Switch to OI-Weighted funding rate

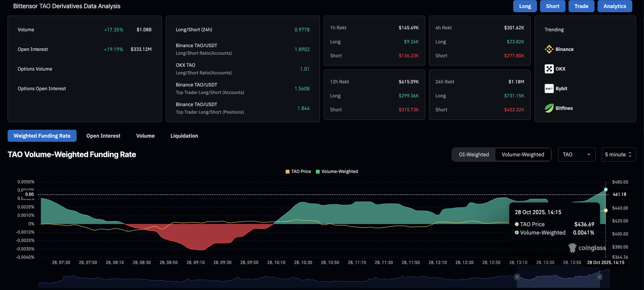(x=474, y=154)
